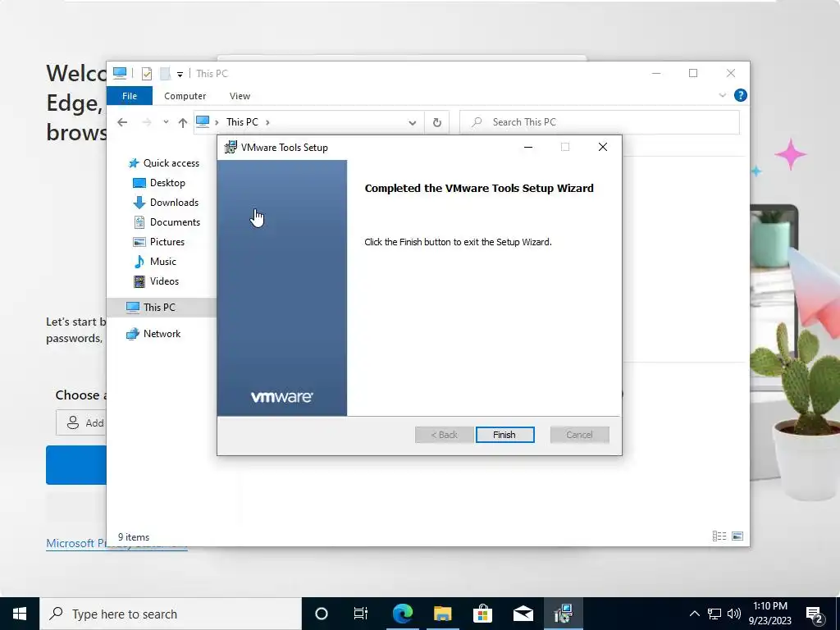
Task: Click the Search This PC field
Action: point(600,122)
